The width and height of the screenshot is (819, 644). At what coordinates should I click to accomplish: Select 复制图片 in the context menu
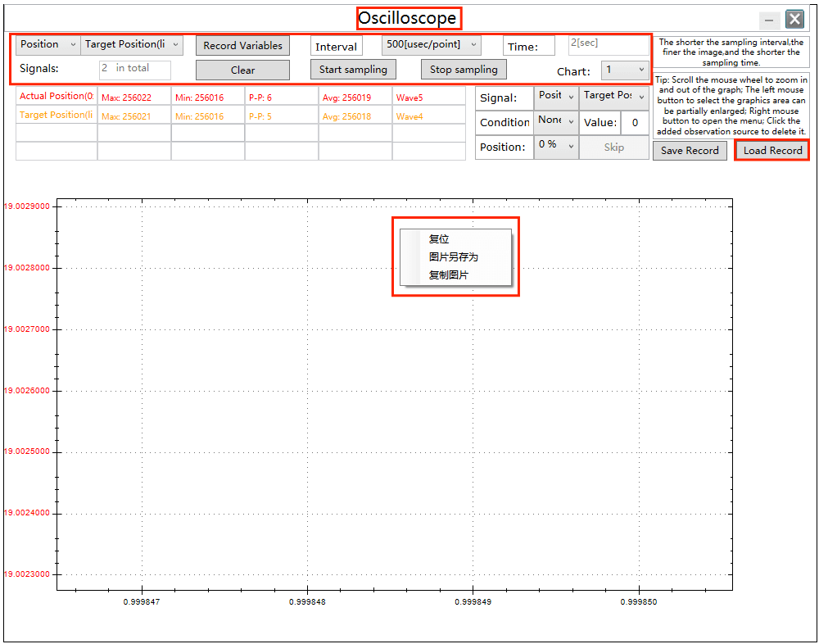tap(449, 275)
